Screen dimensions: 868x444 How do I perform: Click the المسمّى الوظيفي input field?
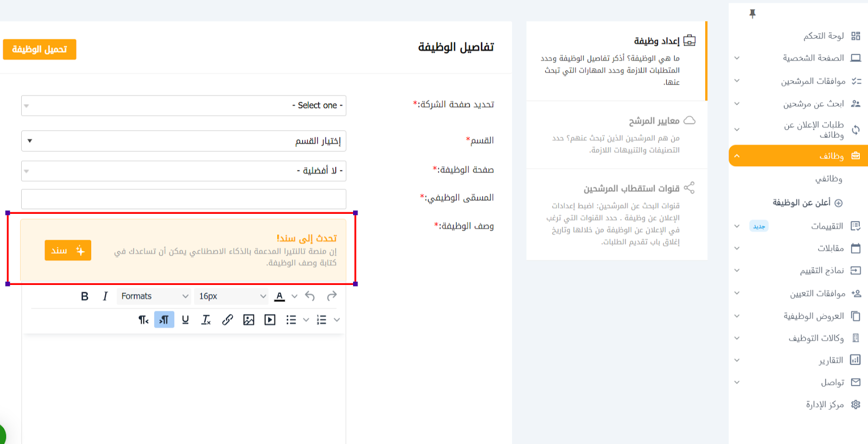tap(183, 199)
